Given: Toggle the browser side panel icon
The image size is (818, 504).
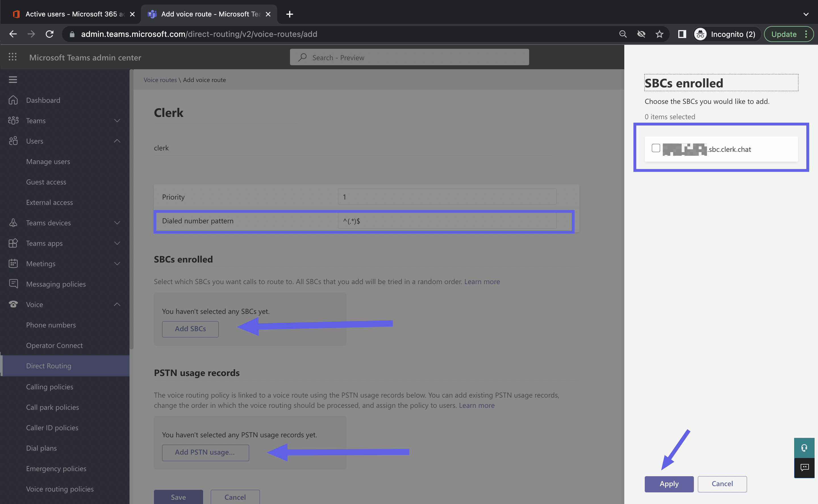Looking at the screenshot, I should click(682, 34).
